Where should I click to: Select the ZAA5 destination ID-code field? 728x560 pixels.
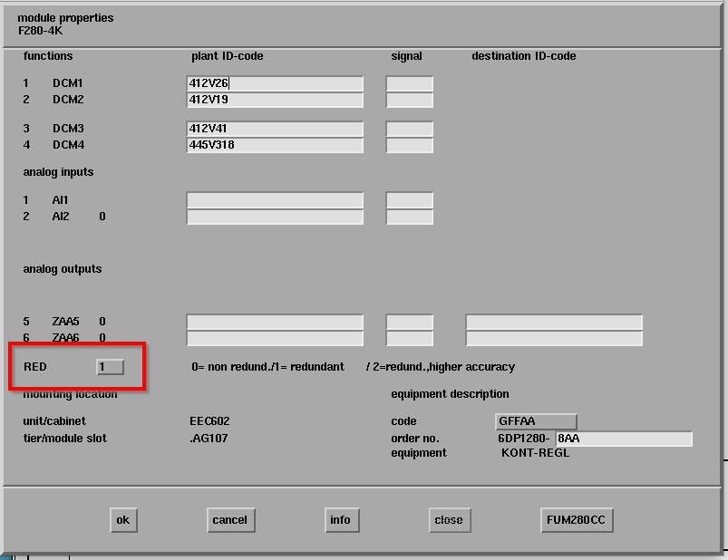point(553,322)
